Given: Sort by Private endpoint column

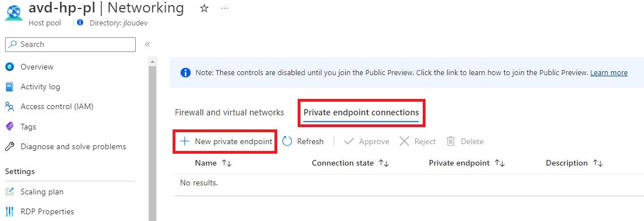Looking at the screenshot, I should pos(467,163).
